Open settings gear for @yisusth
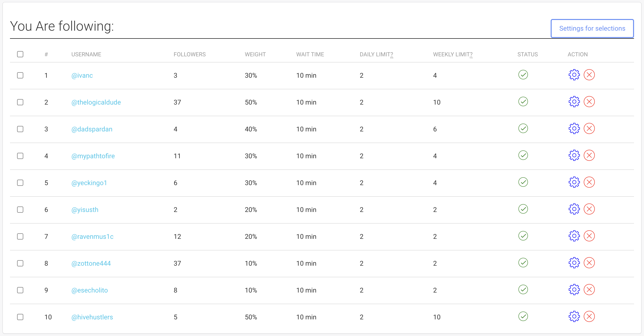This screenshot has height=336, width=644. tap(574, 209)
